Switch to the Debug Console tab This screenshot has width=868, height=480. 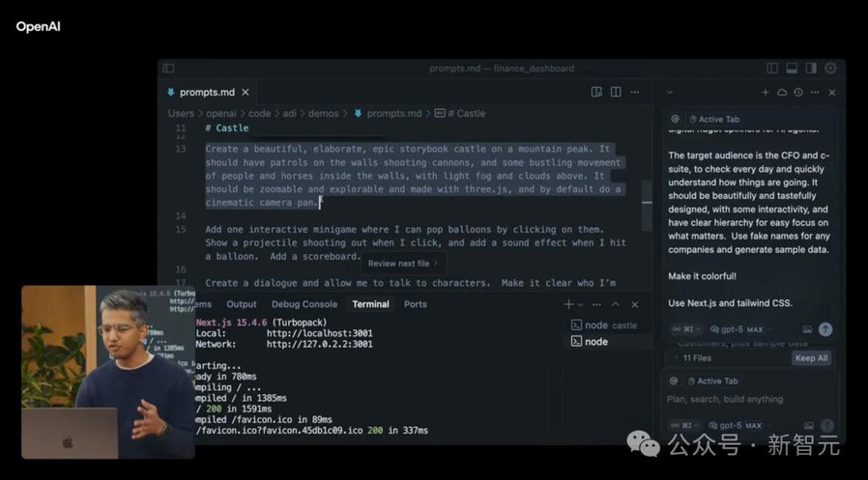[x=304, y=304]
